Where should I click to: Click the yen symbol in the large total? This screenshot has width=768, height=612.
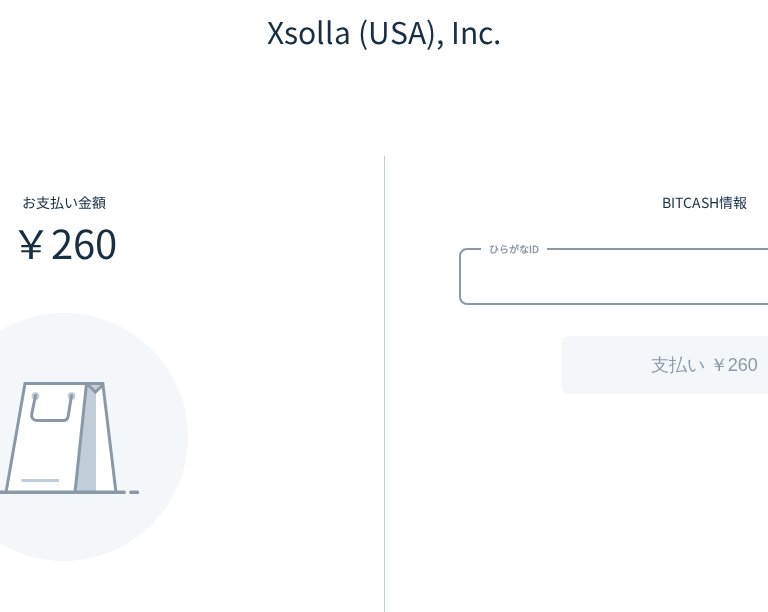31,245
